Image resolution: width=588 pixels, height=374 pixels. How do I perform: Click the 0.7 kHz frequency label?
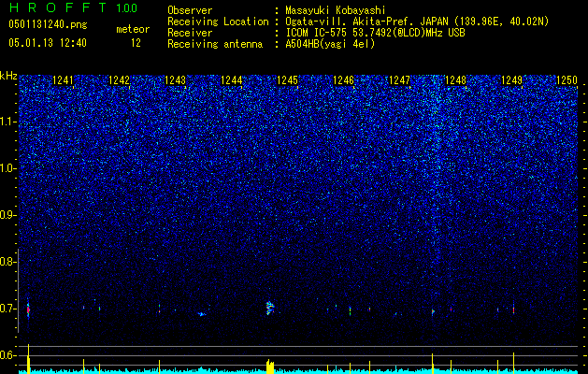click(x=7, y=309)
